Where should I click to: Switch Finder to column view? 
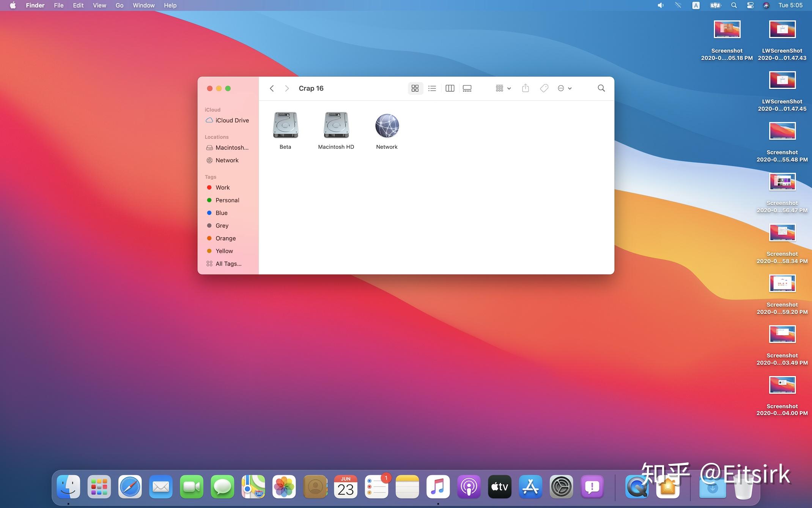point(450,88)
